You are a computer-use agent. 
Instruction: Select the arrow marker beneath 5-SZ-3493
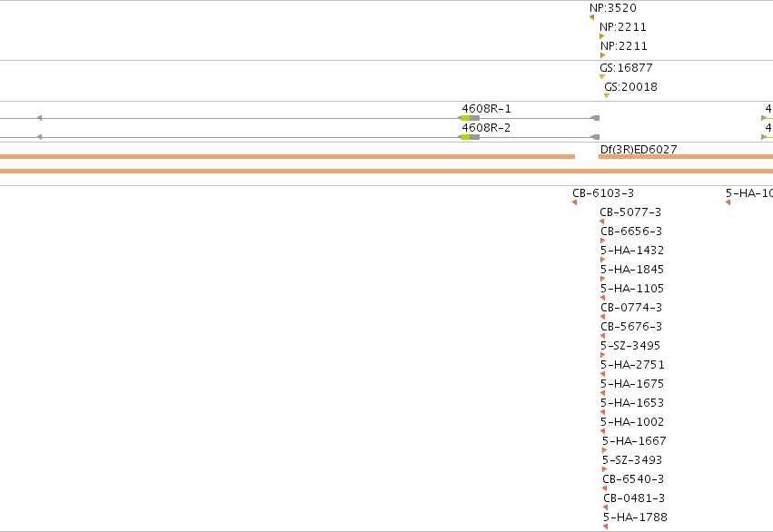click(x=604, y=469)
